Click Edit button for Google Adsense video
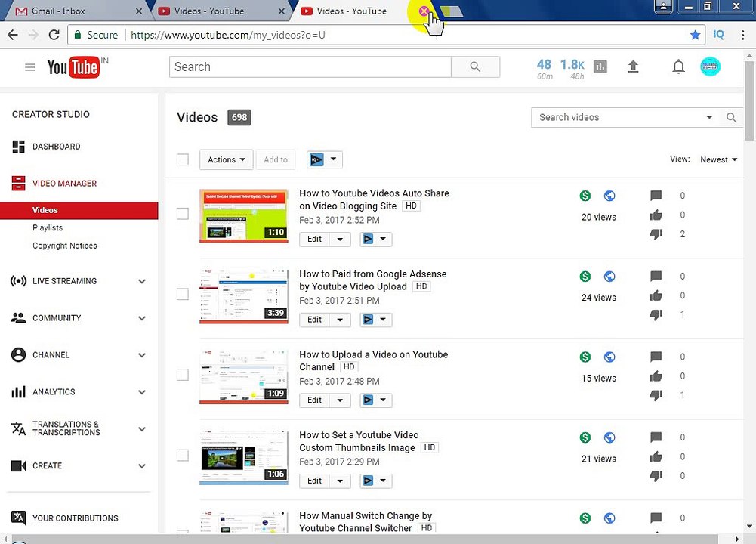756x544 pixels. pos(314,320)
